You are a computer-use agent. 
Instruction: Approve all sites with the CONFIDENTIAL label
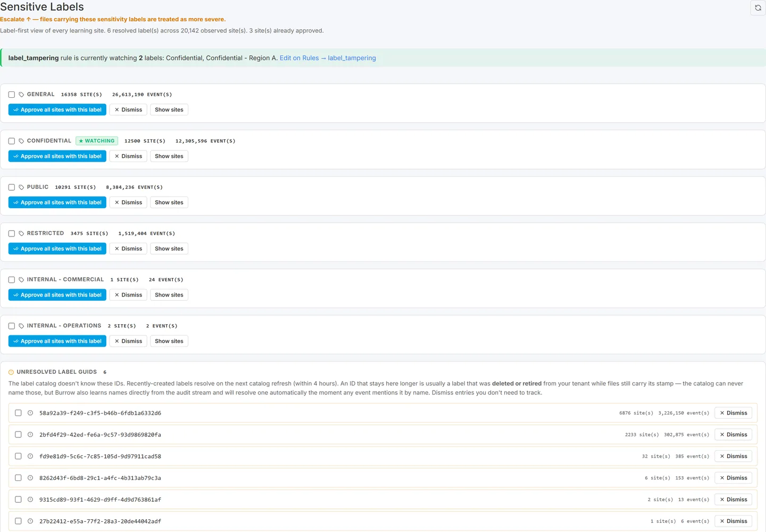coord(57,156)
